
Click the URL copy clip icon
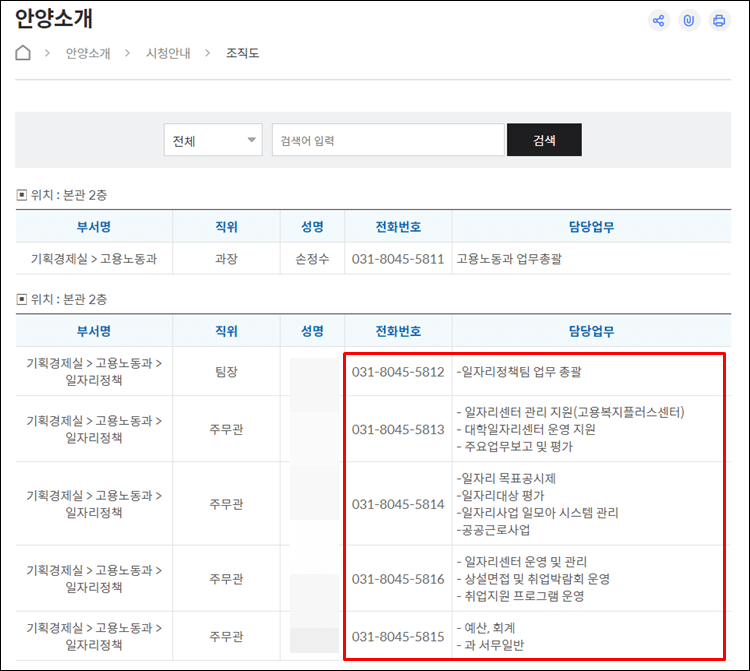point(689,21)
